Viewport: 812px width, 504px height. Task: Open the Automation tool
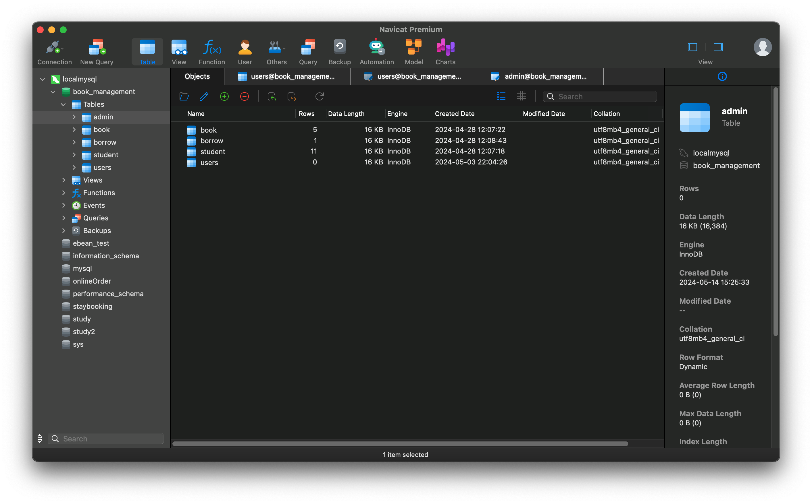click(x=376, y=51)
